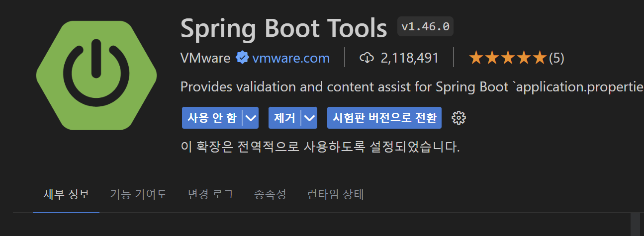Switch to the 기능 기여도 tab

click(138, 194)
